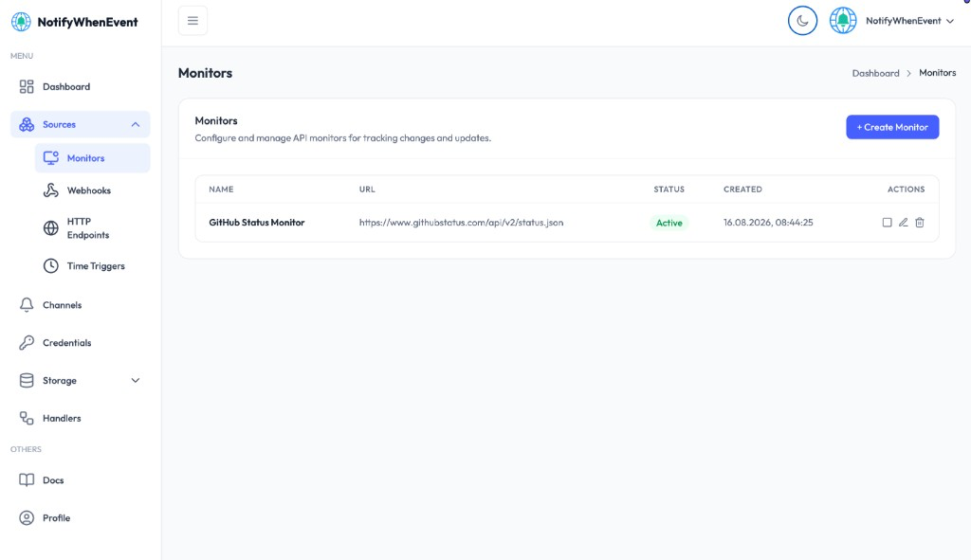Click the Time Triggers clock icon

point(51,266)
